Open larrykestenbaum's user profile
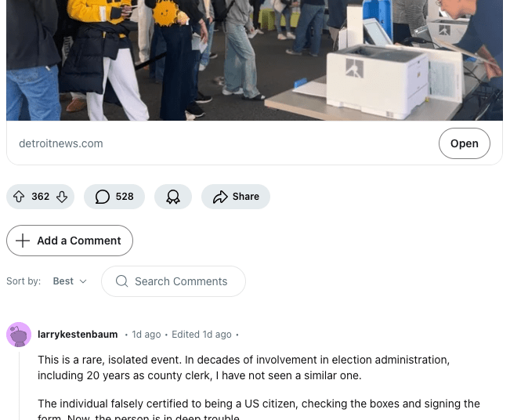The width and height of the screenshot is (510, 420). (x=78, y=335)
